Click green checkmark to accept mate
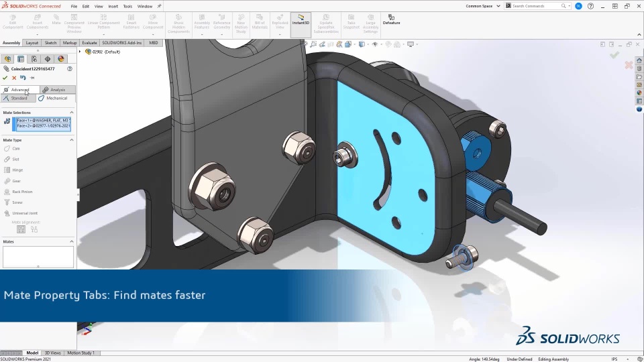 click(5, 78)
